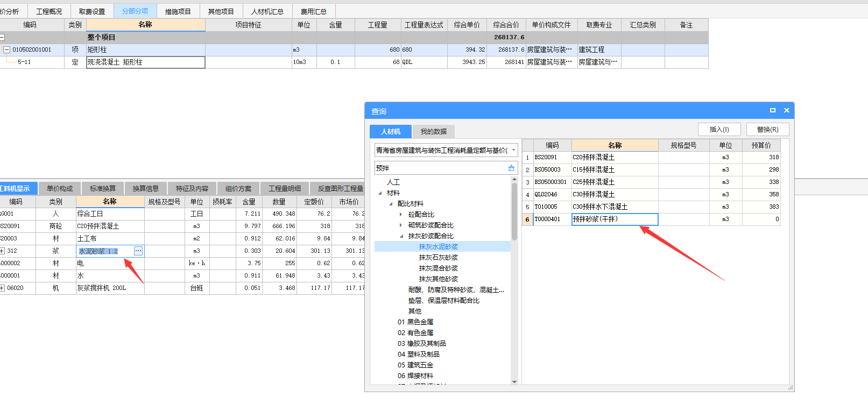Select the C30预拌水下混凝土 result row

point(651,207)
